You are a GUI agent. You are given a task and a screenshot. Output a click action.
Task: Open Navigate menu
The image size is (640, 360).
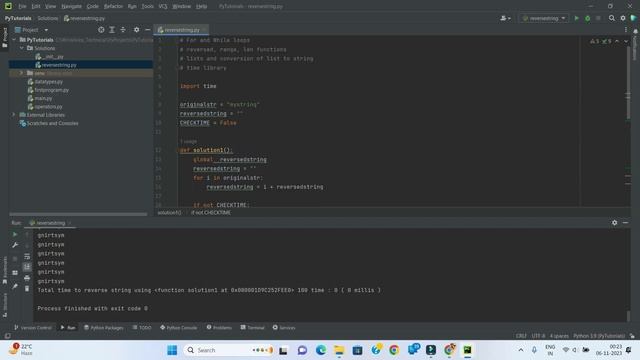(71, 7)
